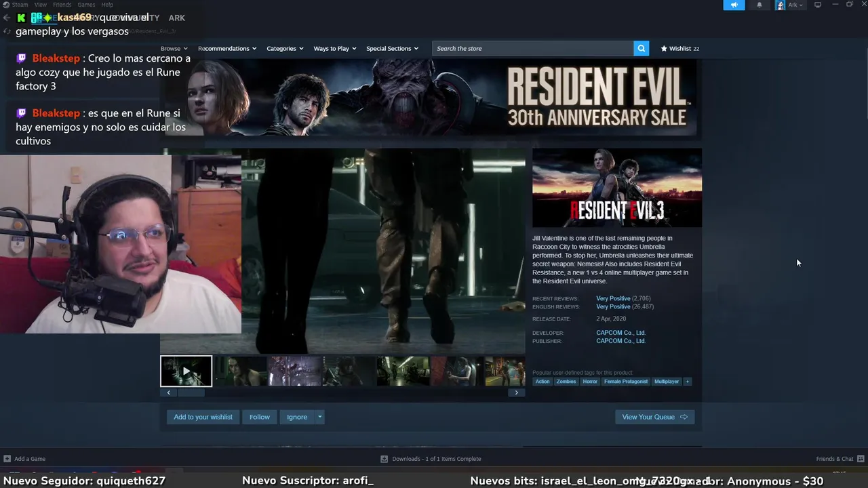This screenshot has height=488, width=868.
Task: Click the Search the store field
Action: coord(533,48)
